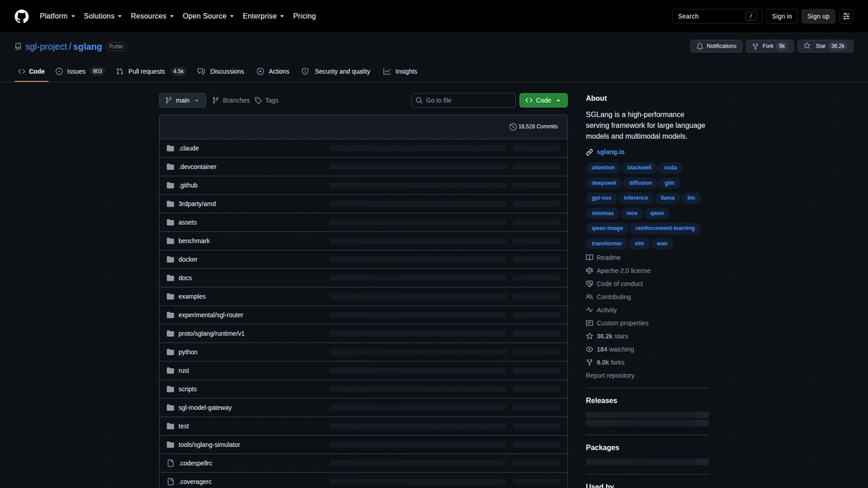Open the Security and quality tab
868x488 pixels.
click(336, 72)
